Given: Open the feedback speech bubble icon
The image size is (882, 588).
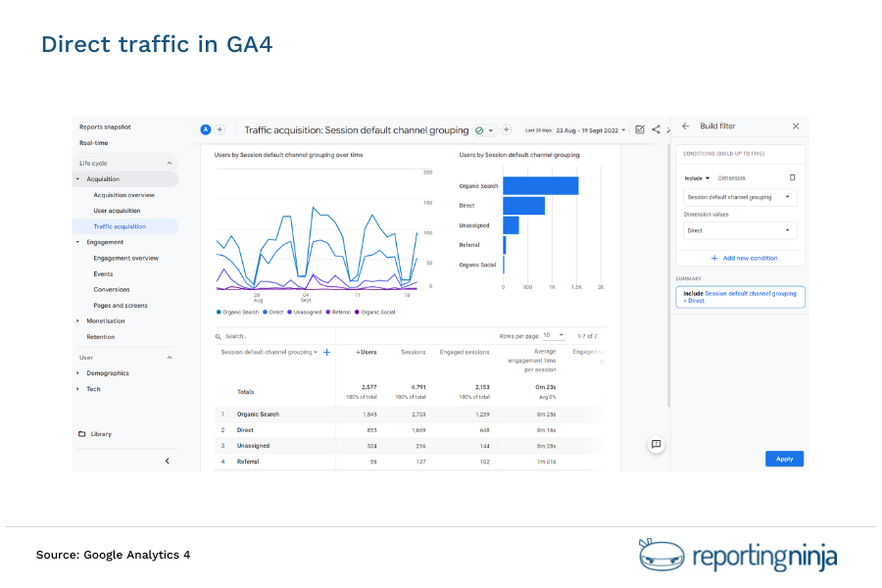Looking at the screenshot, I should [656, 444].
